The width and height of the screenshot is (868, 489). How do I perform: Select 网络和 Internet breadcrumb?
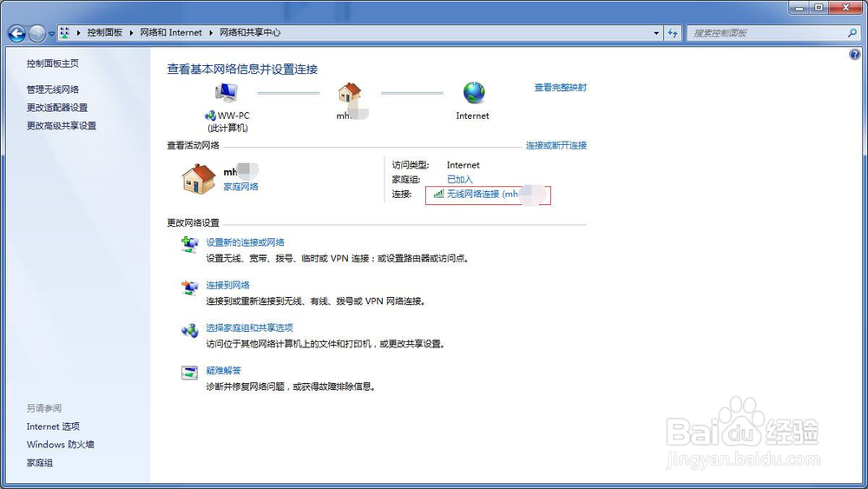(171, 33)
